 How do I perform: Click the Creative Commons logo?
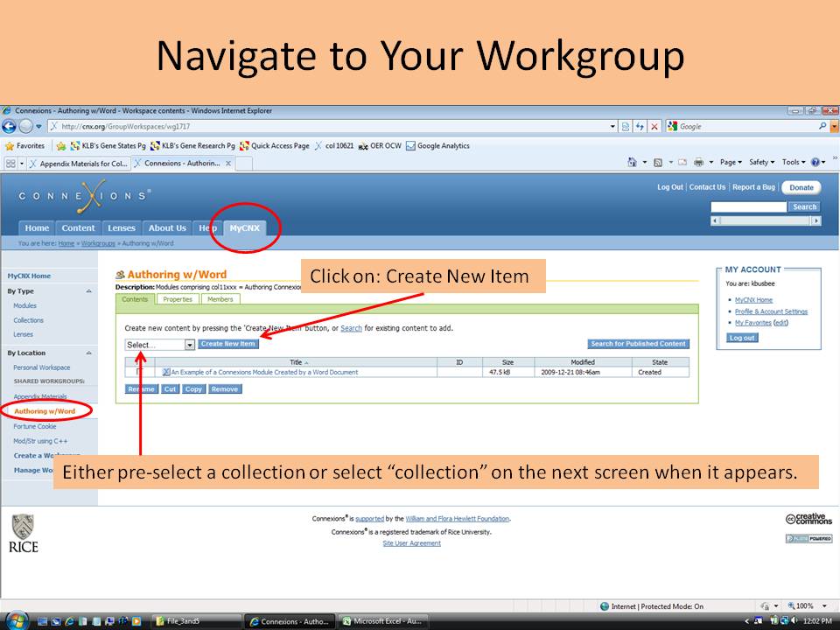808,520
